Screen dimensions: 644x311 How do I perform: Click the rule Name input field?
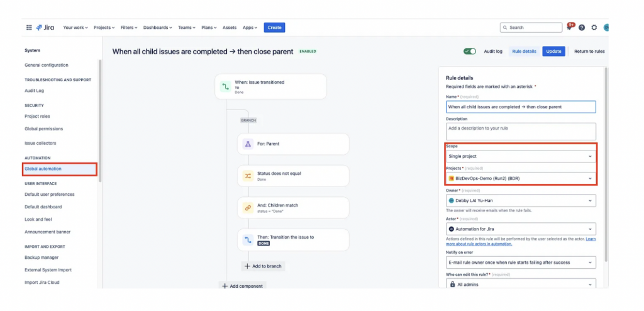click(521, 107)
